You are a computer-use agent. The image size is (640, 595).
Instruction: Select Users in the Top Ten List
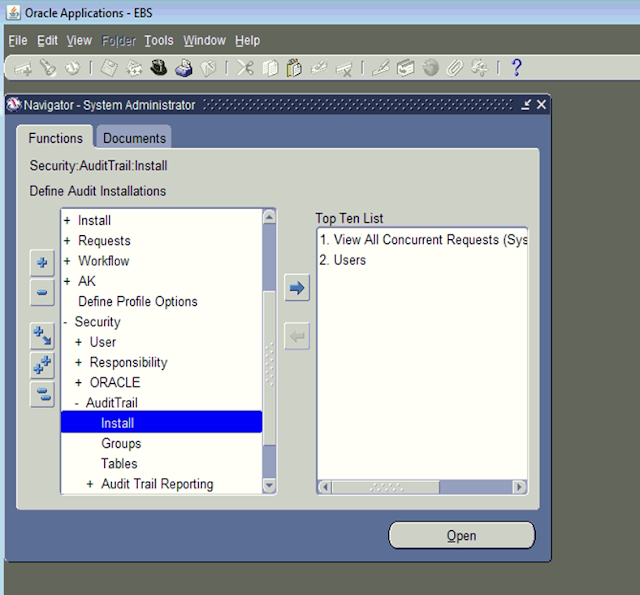(350, 260)
